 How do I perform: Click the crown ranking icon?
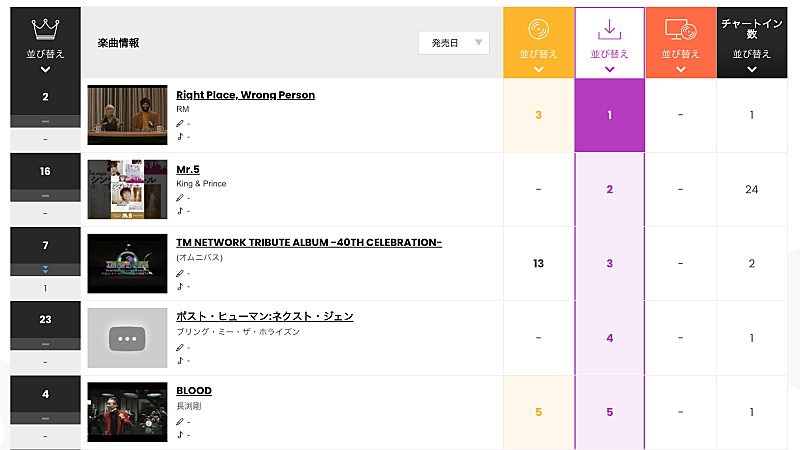tap(45, 27)
